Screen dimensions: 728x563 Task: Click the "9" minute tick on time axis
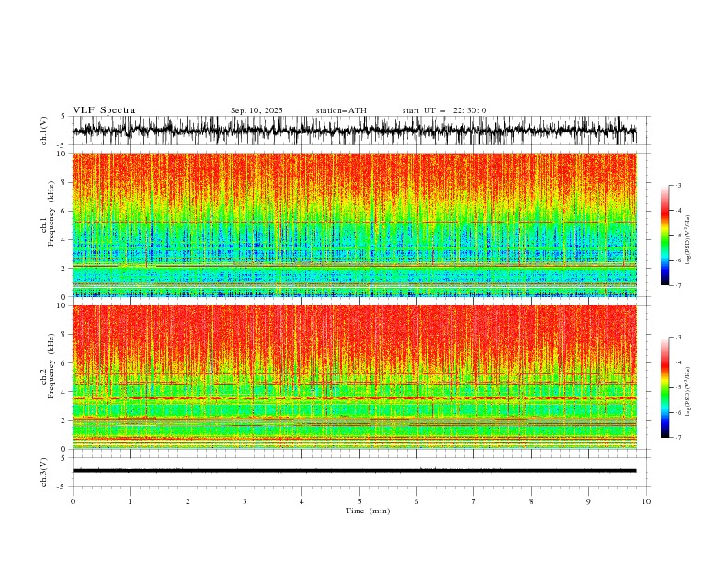point(588,501)
